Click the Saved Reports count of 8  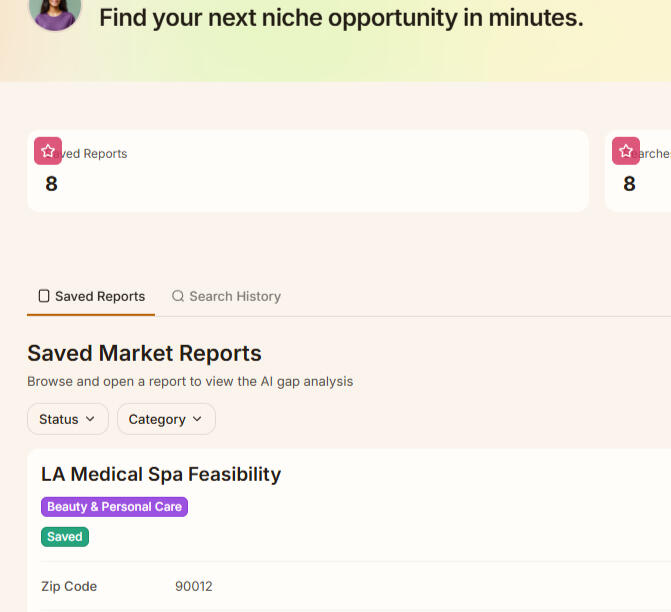pos(51,184)
